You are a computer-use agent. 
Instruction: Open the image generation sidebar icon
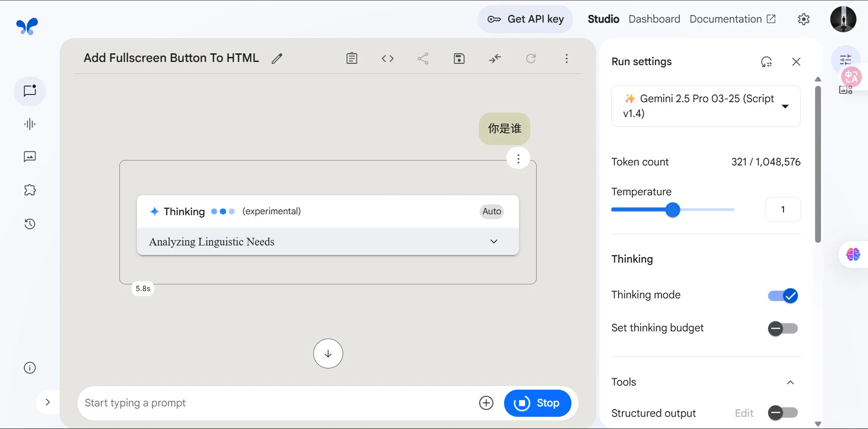(30, 157)
